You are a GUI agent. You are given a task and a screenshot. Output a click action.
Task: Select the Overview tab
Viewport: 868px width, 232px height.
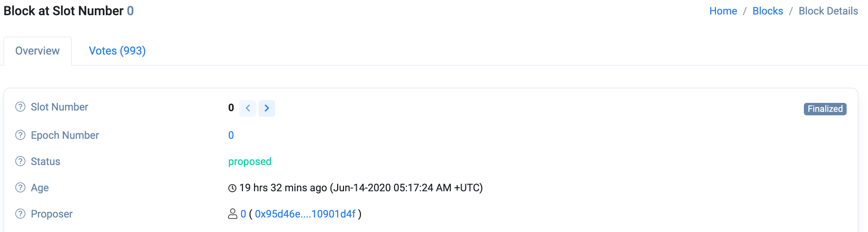(37, 51)
